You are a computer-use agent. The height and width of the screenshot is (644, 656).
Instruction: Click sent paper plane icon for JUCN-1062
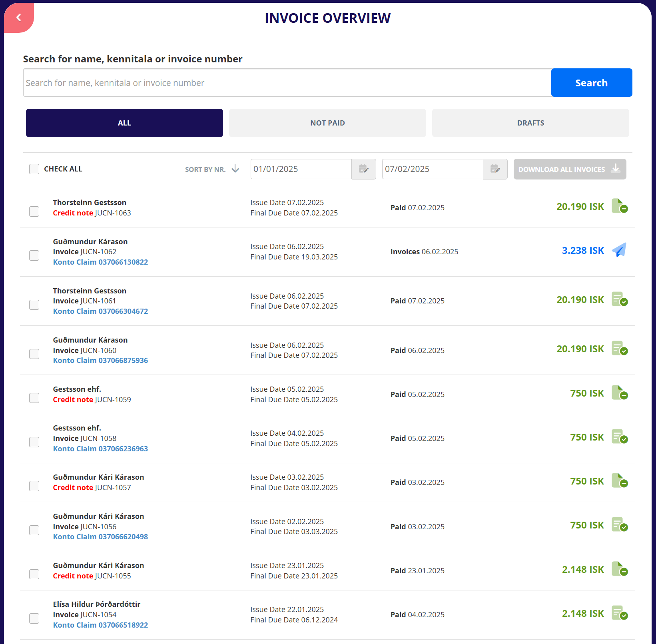619,250
